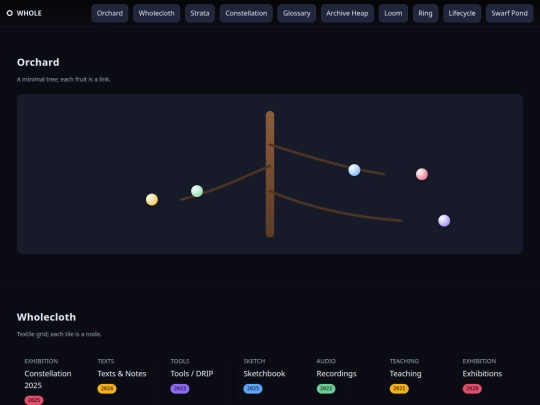The width and height of the screenshot is (540, 405).
Task: Select the Strata nav tab
Action: coord(200,13)
